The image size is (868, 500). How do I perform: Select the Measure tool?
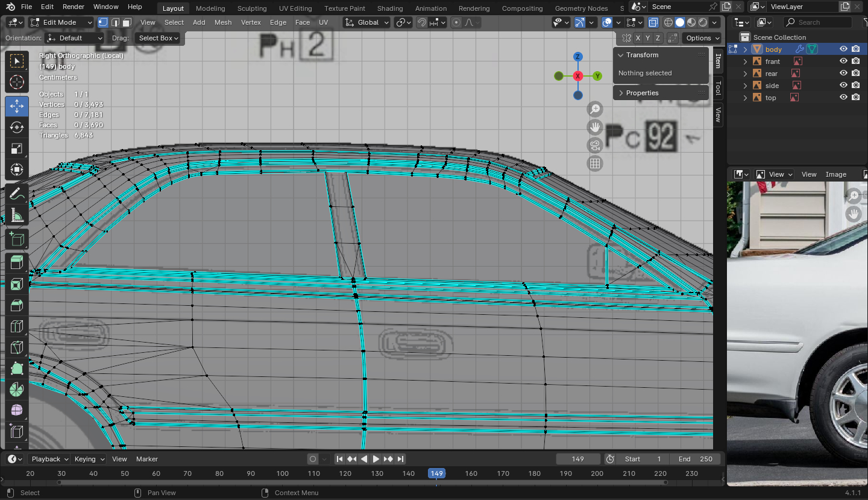point(17,215)
